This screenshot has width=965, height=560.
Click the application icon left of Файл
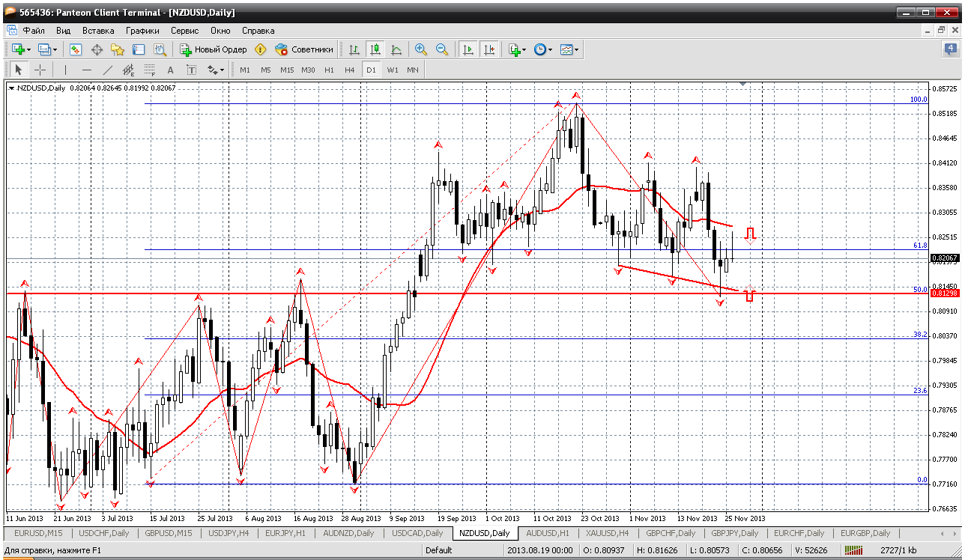[x=11, y=31]
